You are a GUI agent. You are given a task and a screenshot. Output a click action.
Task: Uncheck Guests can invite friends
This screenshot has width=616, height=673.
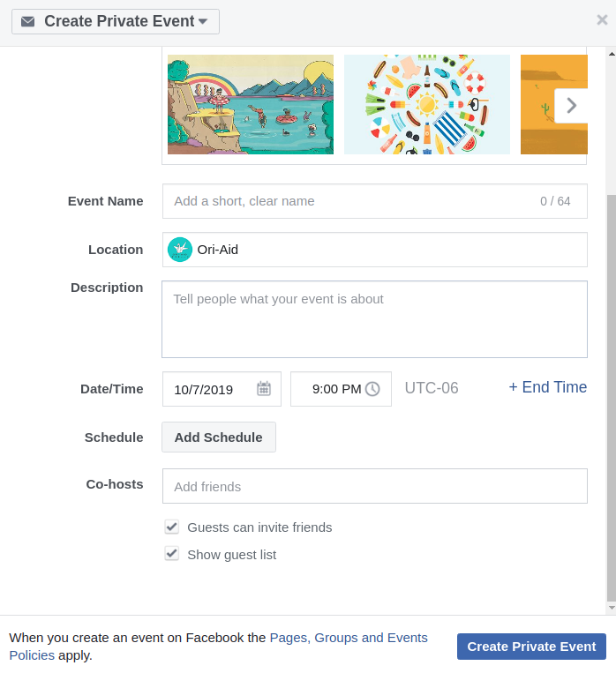pos(172,527)
